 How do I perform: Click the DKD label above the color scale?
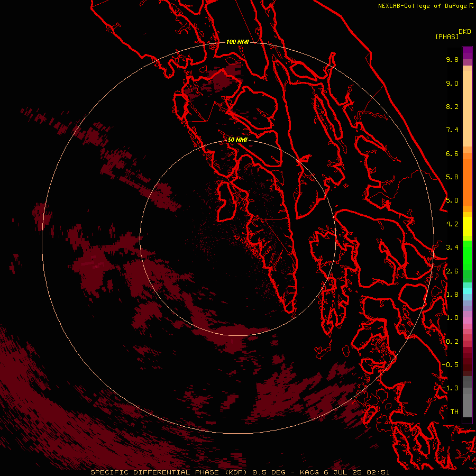465,32
